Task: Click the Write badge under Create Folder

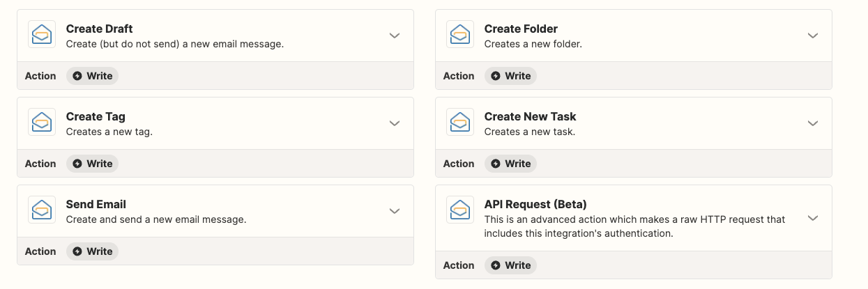Action: point(510,76)
